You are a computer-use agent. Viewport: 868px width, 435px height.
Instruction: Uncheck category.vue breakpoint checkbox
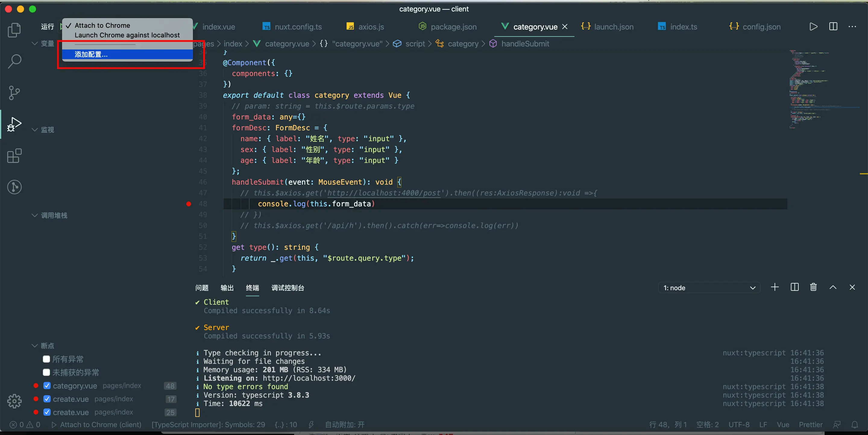click(x=47, y=386)
